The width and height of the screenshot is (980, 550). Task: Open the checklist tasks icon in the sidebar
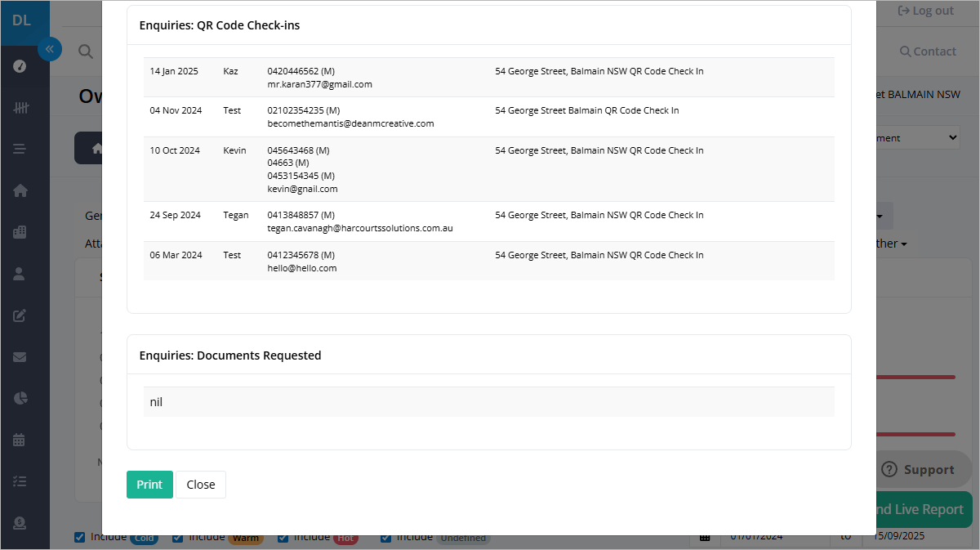[20, 481]
